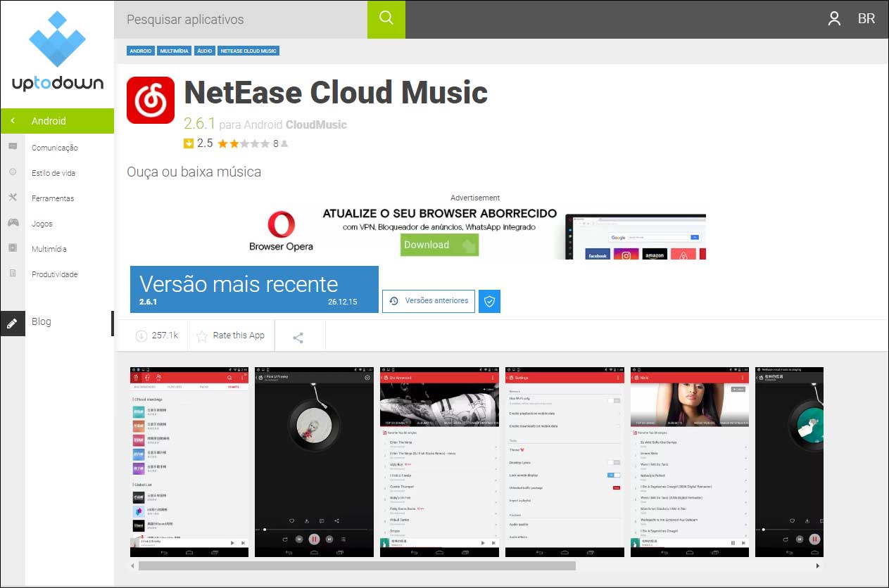This screenshot has height=588, width=889.
Task: Select the MULTIMÍDIA breadcrumb tag
Action: [x=175, y=51]
